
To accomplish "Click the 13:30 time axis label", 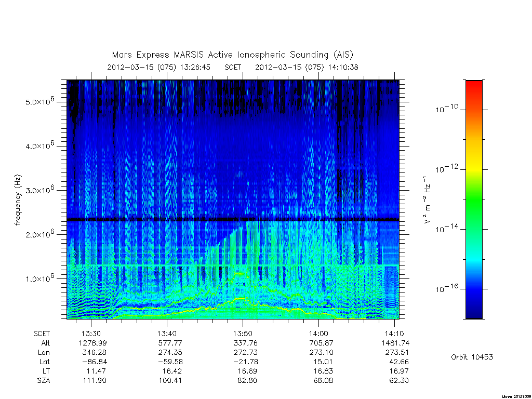I will (x=91, y=334).
